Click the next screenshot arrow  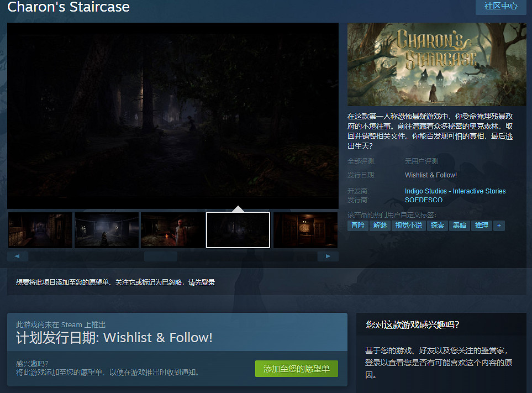click(x=328, y=256)
